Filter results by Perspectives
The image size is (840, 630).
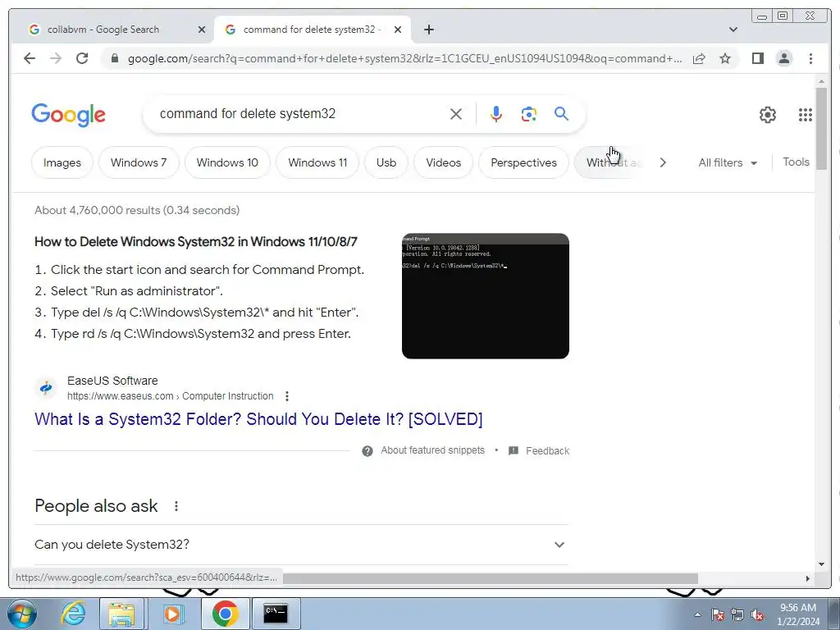pyautogui.click(x=524, y=162)
